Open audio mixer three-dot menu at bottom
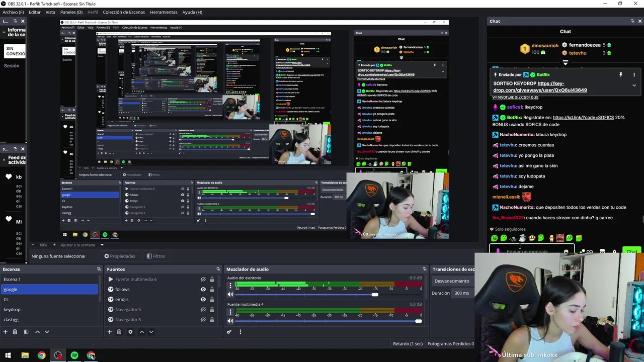The height and width of the screenshot is (362, 644). pos(240,332)
